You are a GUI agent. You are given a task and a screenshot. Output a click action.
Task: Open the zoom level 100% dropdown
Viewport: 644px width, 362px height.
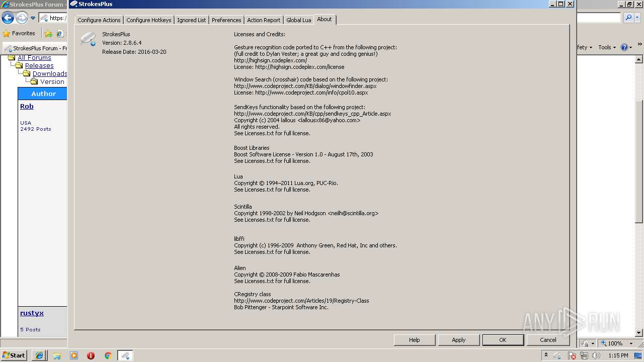pos(630,343)
